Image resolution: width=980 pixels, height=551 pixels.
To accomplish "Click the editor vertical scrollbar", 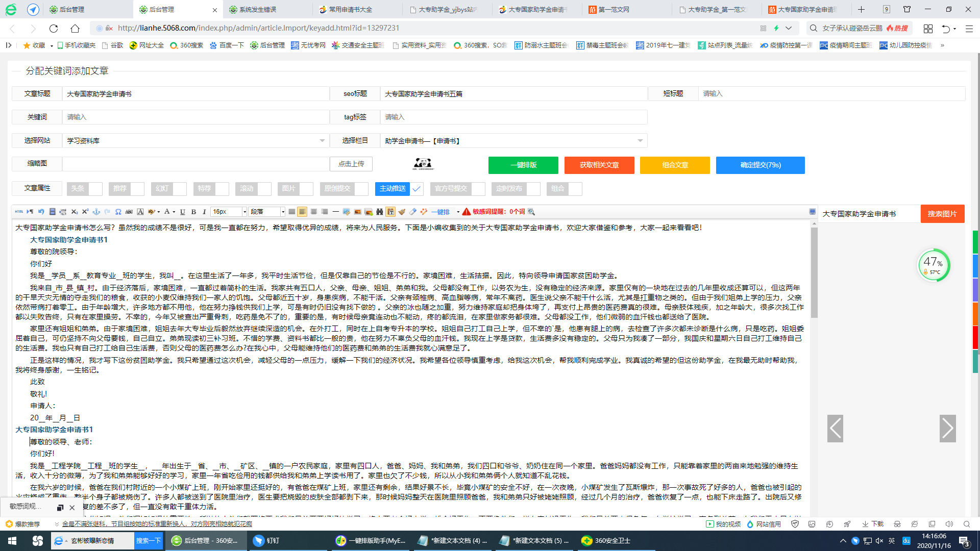I will 814,273.
